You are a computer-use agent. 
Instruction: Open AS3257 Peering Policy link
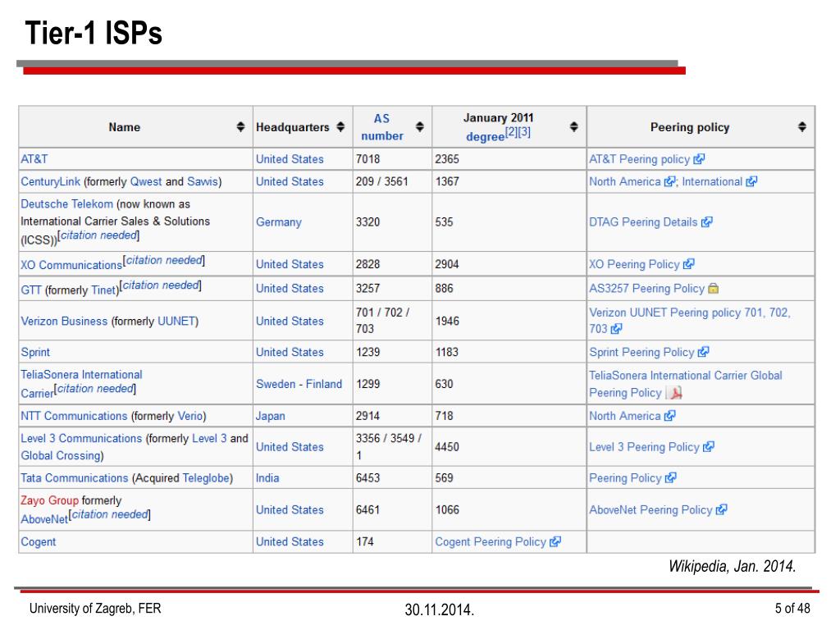[647, 288]
